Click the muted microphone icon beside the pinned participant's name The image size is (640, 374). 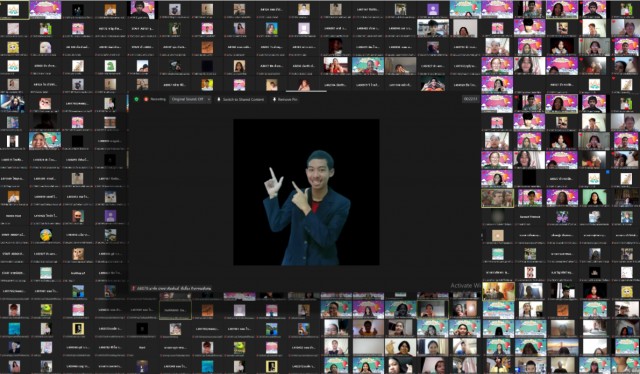click(x=133, y=288)
